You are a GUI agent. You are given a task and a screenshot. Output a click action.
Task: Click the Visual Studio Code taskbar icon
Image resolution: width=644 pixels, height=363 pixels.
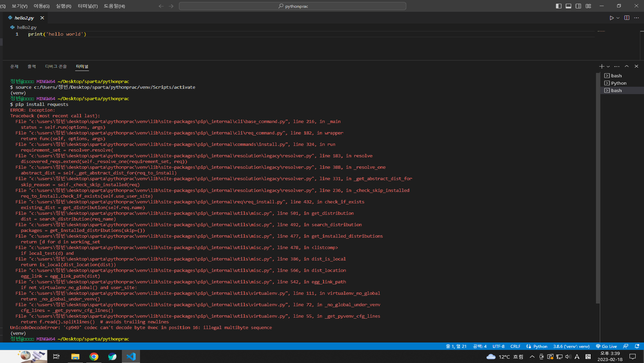(131, 357)
